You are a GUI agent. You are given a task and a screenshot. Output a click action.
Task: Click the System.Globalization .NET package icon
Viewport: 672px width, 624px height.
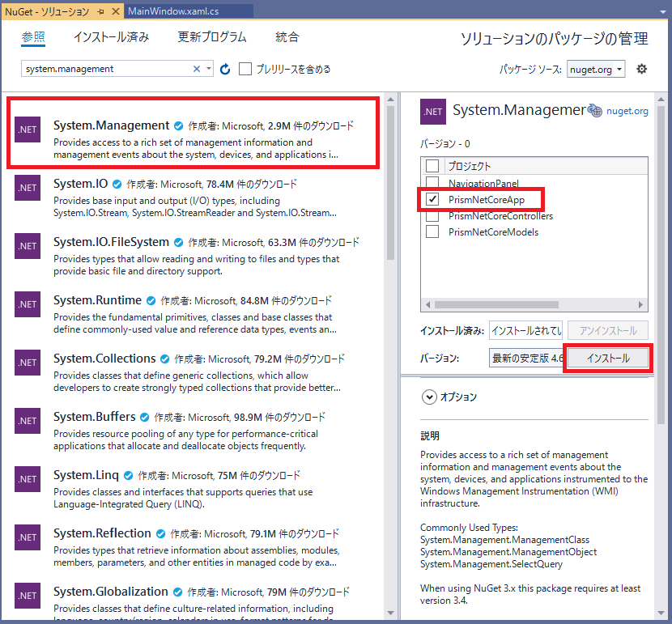(28, 596)
